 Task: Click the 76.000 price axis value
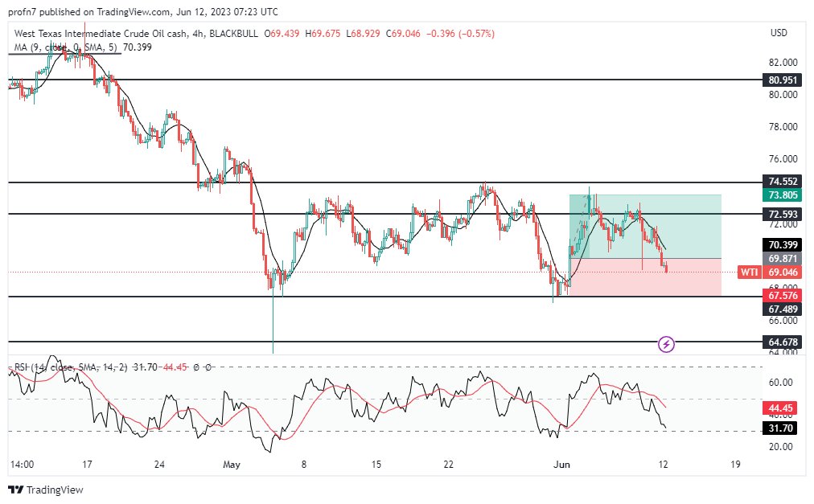[x=783, y=159]
